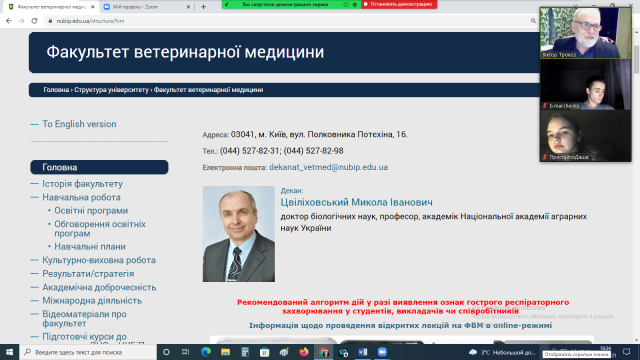This screenshot has height=360, width=640.
Task: Open Word from the taskbar
Action: click(362, 352)
